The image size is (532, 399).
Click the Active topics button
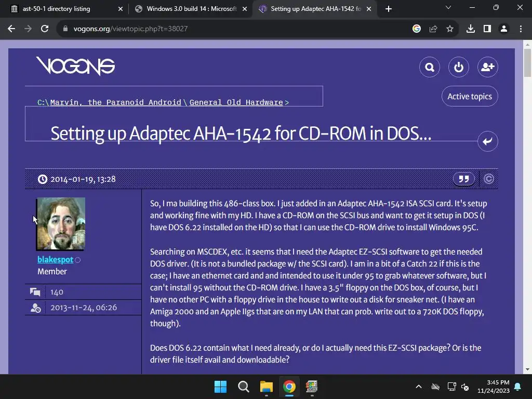click(x=470, y=96)
